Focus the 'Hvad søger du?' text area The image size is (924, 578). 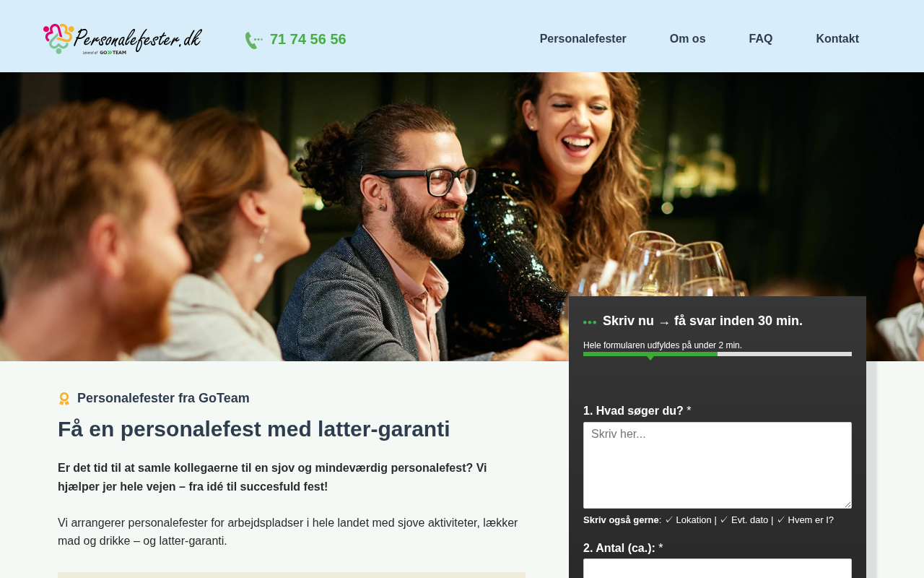[718, 465]
